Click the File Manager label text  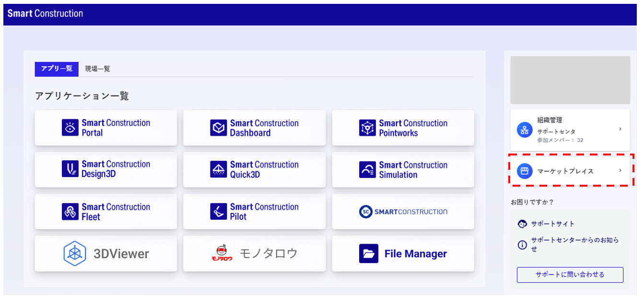coord(416,254)
